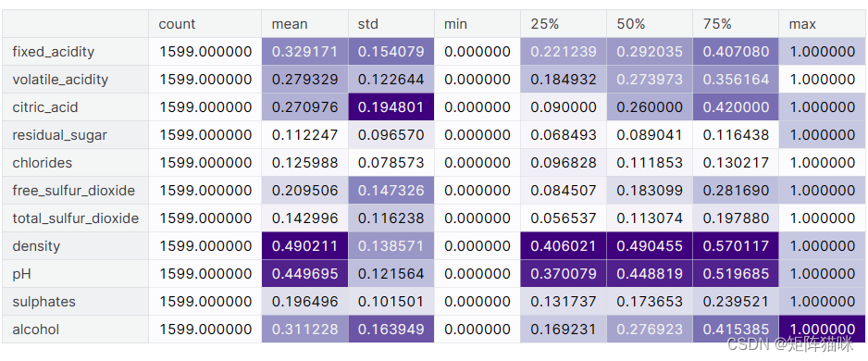This screenshot has width=868, height=361.
Task: Click the 0.448819 cell
Action: tap(650, 273)
